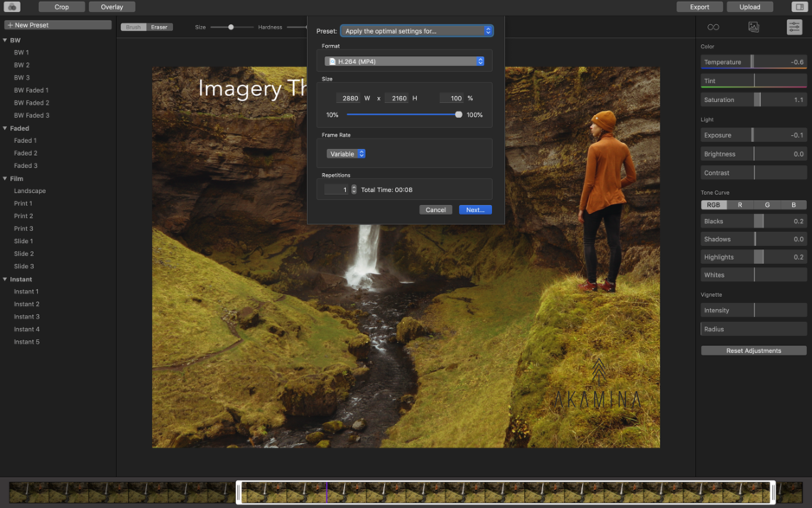Open the adjustments panel with the sliders icon

794,27
